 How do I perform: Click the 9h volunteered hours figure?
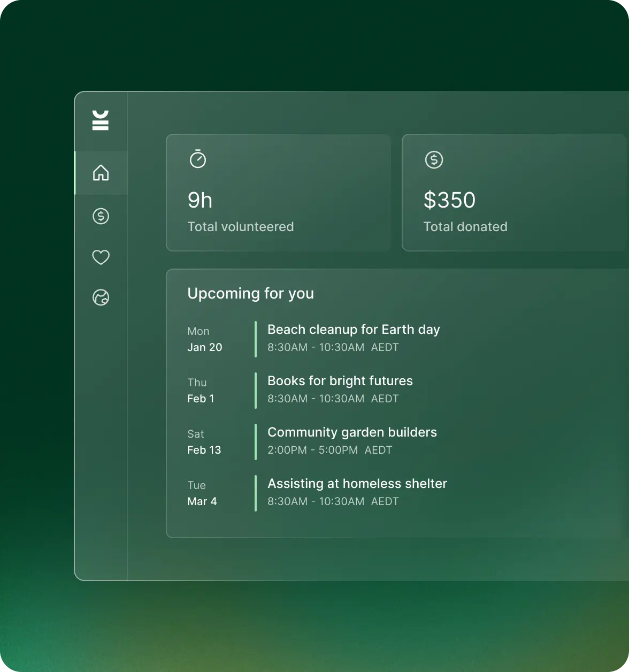(200, 200)
